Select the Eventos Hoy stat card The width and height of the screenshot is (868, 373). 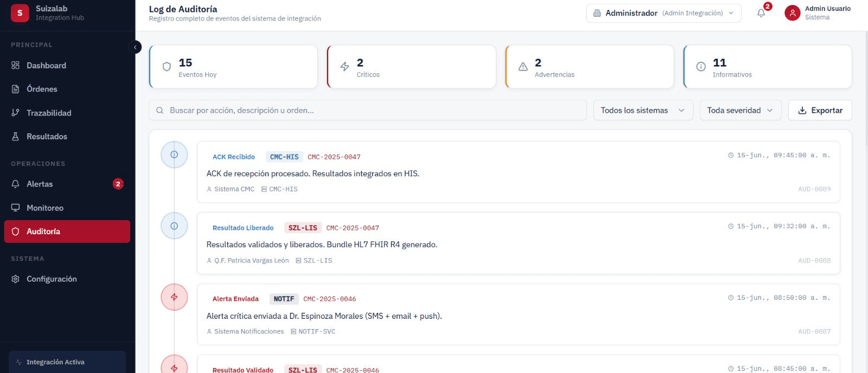(x=233, y=67)
